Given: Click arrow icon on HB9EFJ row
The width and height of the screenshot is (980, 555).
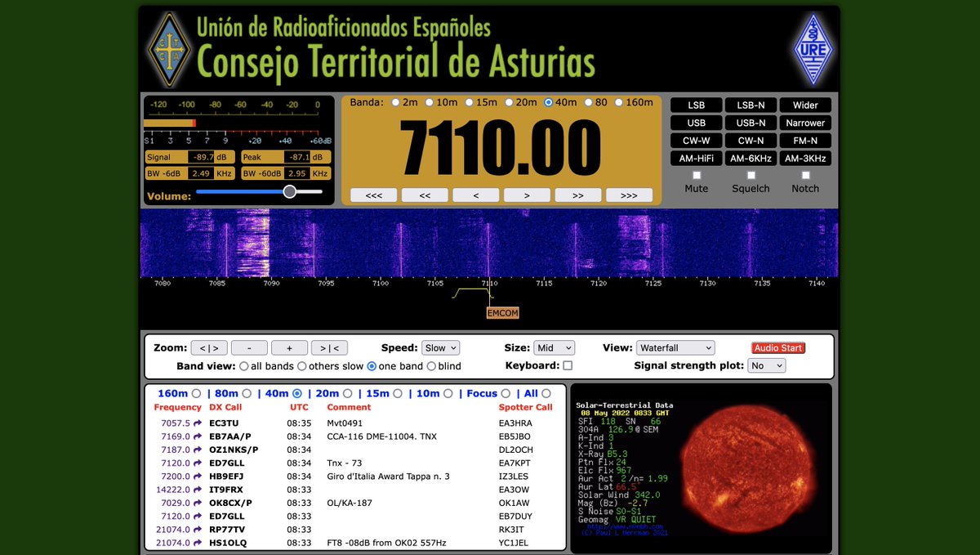Looking at the screenshot, I should (x=197, y=477).
